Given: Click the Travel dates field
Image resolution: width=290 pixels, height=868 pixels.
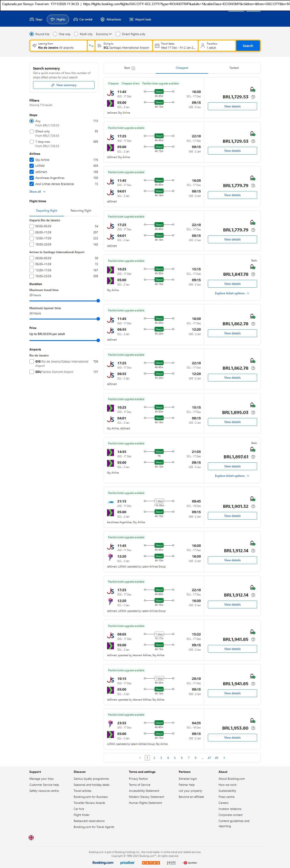Looking at the screenshot, I should [x=175, y=46].
